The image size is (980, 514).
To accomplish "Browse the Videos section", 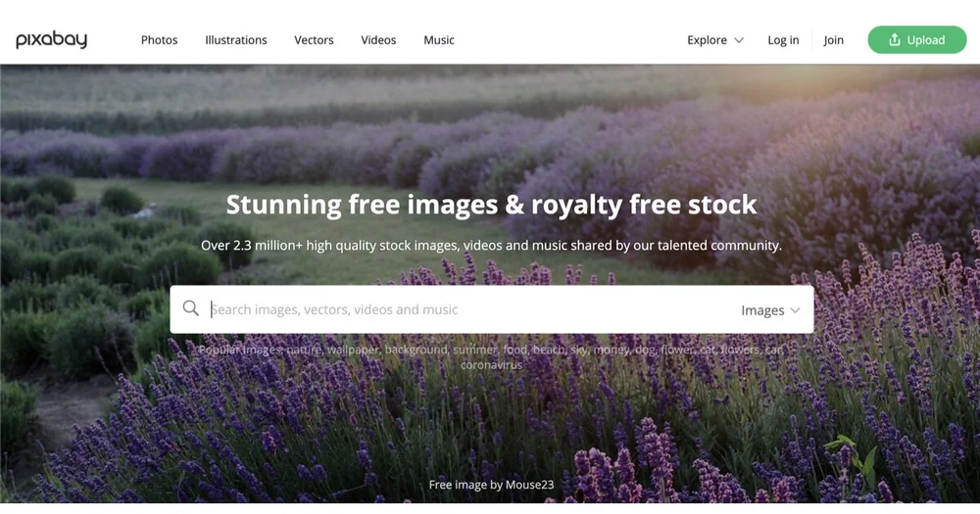I will (378, 40).
